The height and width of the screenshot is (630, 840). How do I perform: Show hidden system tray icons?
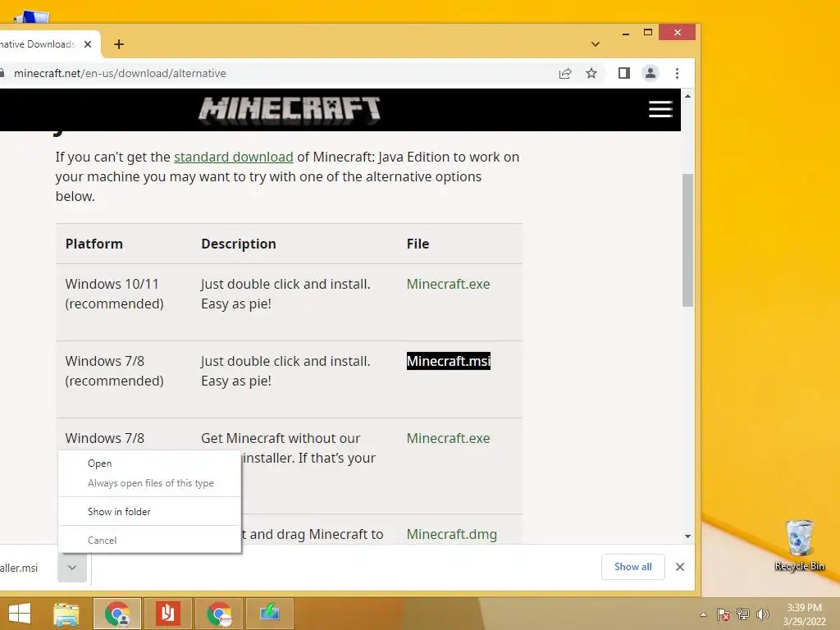pyautogui.click(x=703, y=614)
